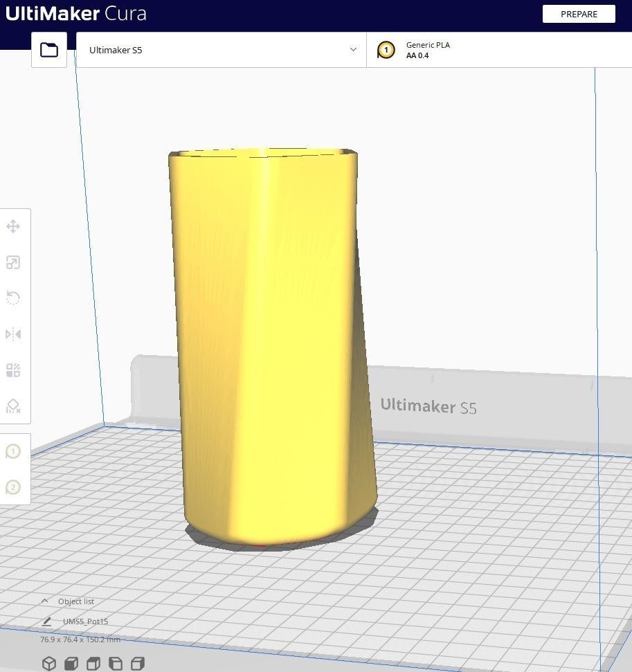Switch to 3D perspective view cube
Screen dimensions: 632x672
(x=49, y=664)
